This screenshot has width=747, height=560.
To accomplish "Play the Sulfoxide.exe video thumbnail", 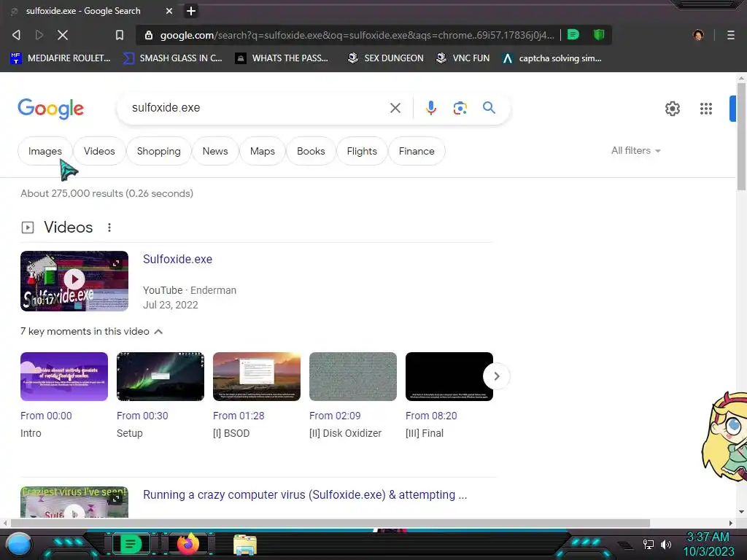I will [x=74, y=281].
